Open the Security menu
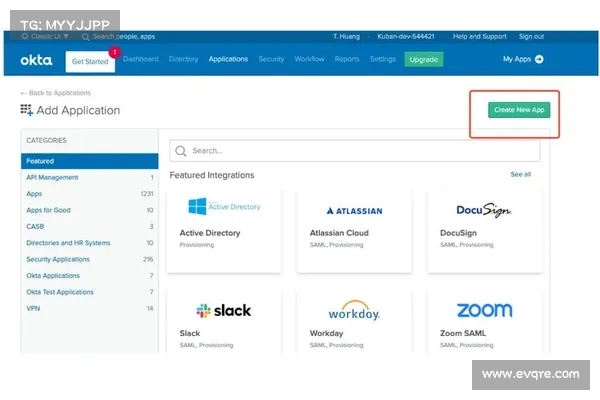 271,59
